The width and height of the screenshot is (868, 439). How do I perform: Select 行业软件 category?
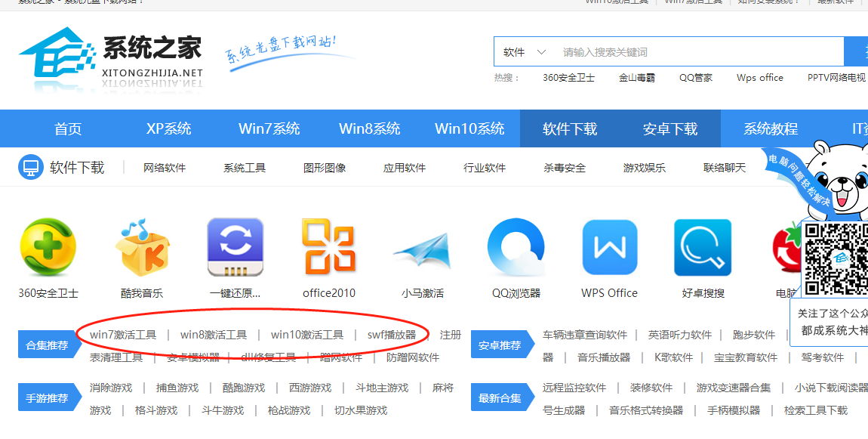(485, 168)
